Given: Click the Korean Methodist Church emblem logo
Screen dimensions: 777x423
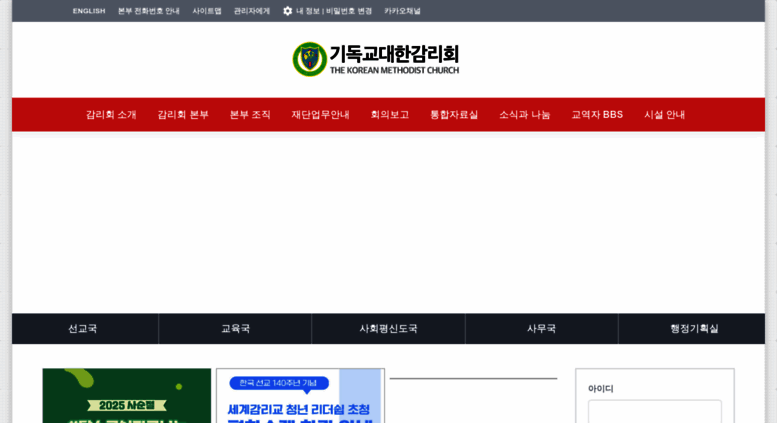Looking at the screenshot, I should (x=310, y=59).
